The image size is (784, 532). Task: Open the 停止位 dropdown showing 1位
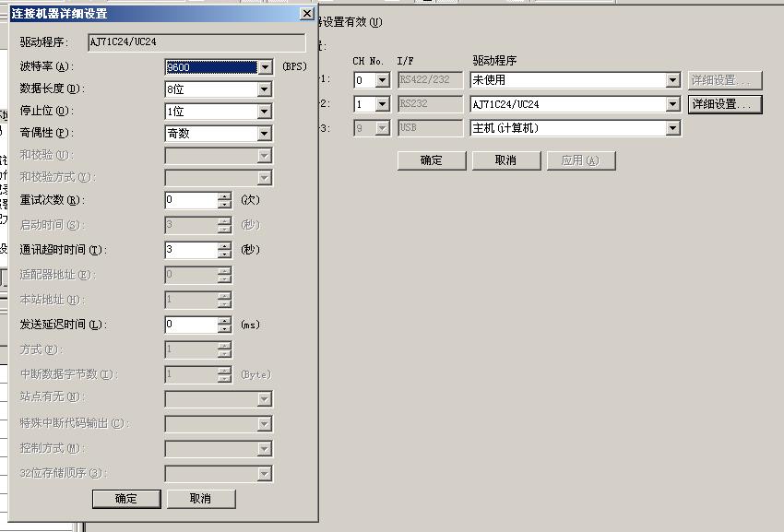pos(265,112)
